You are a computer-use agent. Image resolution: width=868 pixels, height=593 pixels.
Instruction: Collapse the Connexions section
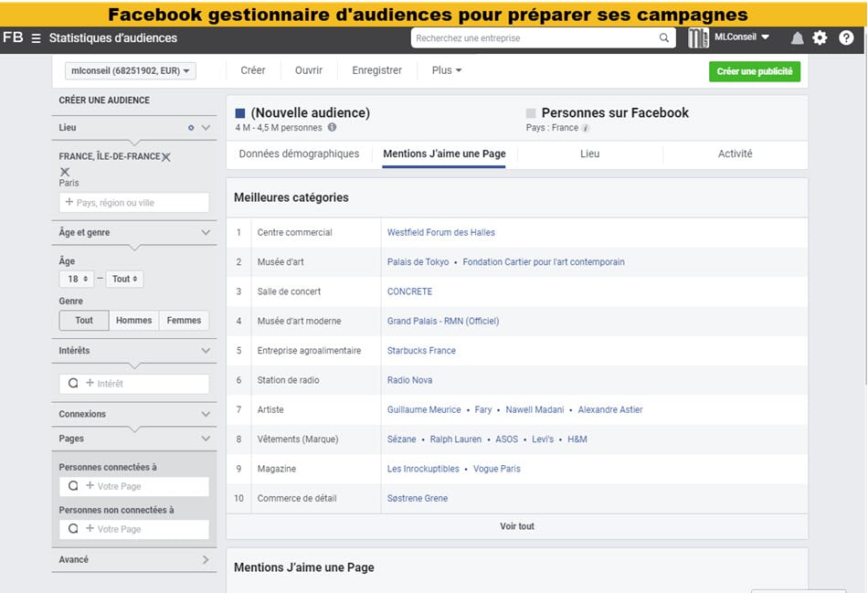coord(206,414)
